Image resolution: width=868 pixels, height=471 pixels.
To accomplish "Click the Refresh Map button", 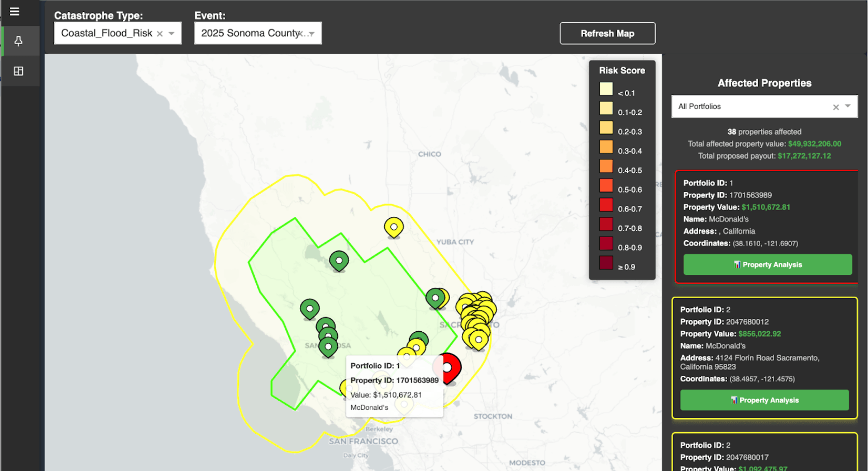I will 607,33.
